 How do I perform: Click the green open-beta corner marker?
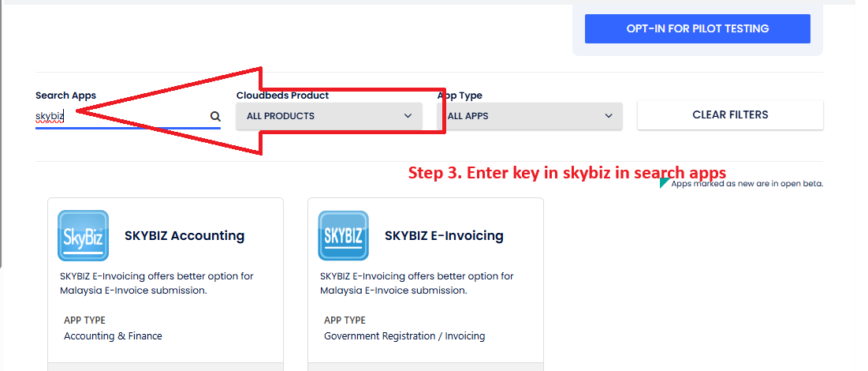tap(664, 182)
